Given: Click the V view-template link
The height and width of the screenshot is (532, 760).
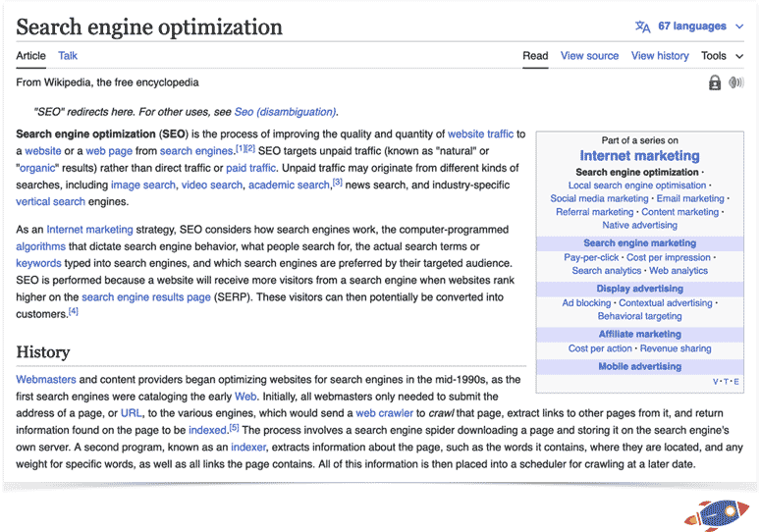Looking at the screenshot, I should [x=716, y=382].
